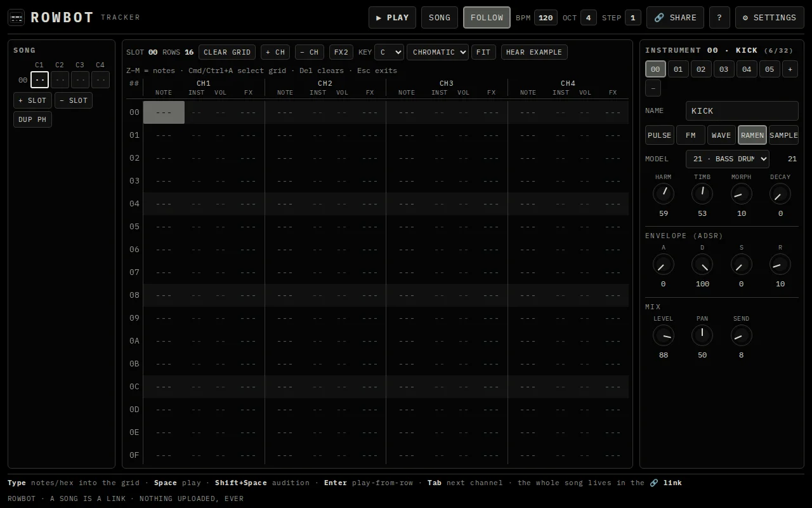Select instrument tab 05

point(769,69)
